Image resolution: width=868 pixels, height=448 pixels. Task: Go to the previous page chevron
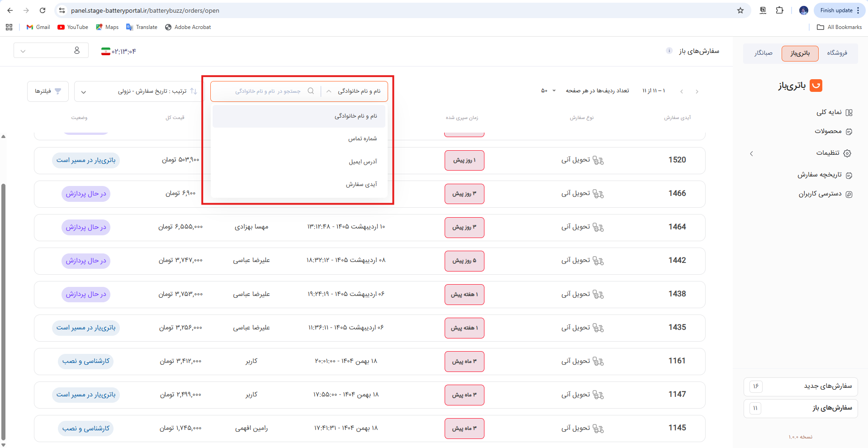697,91
